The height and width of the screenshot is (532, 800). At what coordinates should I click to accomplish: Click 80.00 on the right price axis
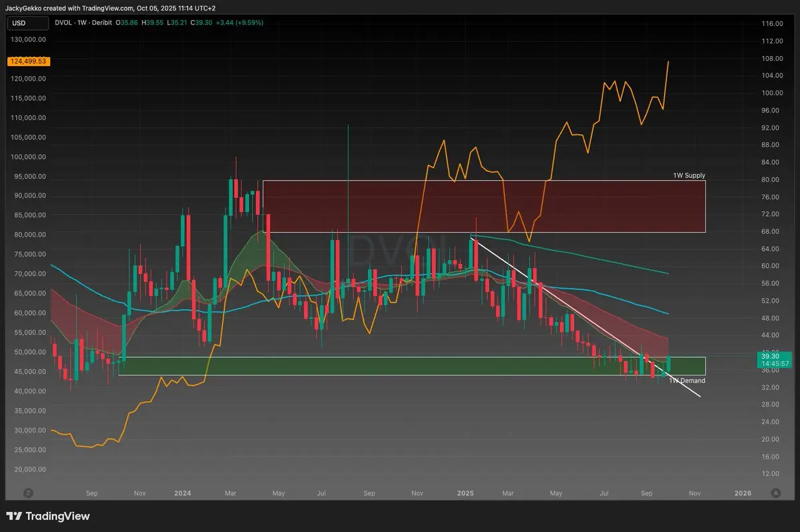pos(771,179)
